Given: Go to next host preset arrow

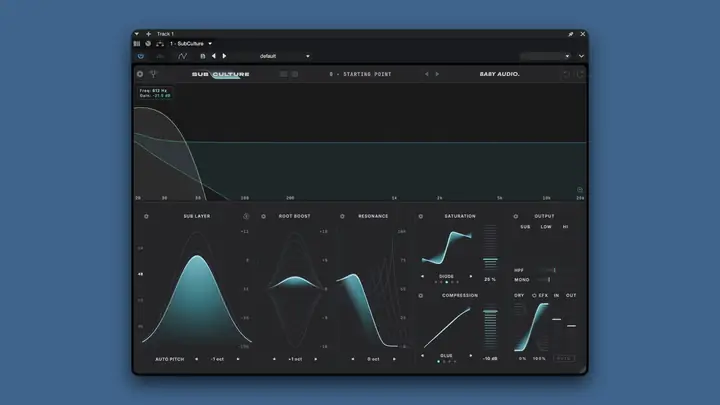Looking at the screenshot, I should pyautogui.click(x=225, y=56).
